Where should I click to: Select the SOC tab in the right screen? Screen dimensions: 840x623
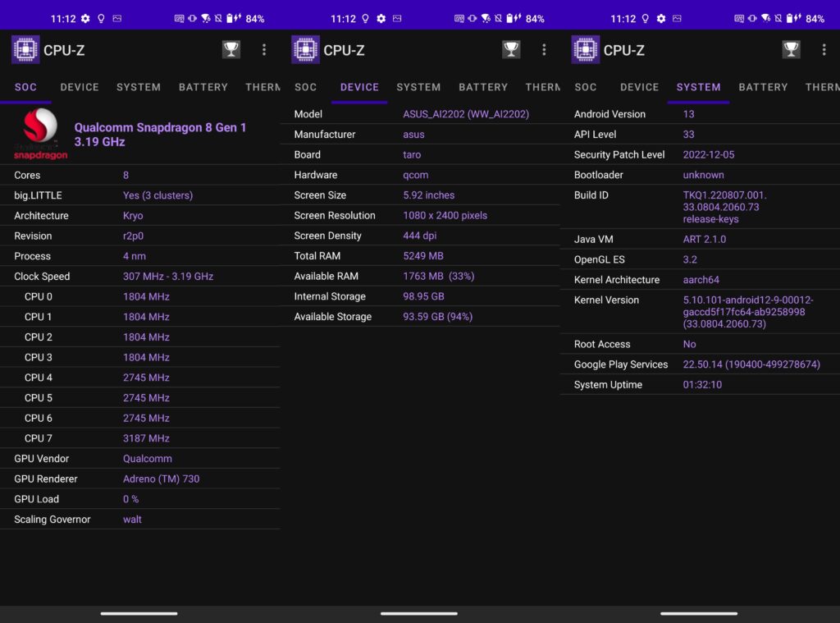pyautogui.click(x=586, y=87)
